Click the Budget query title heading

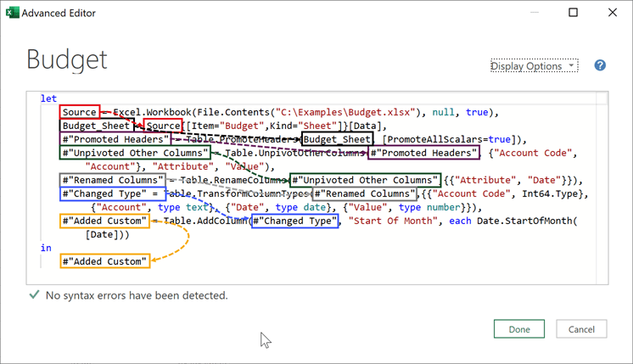(67, 60)
